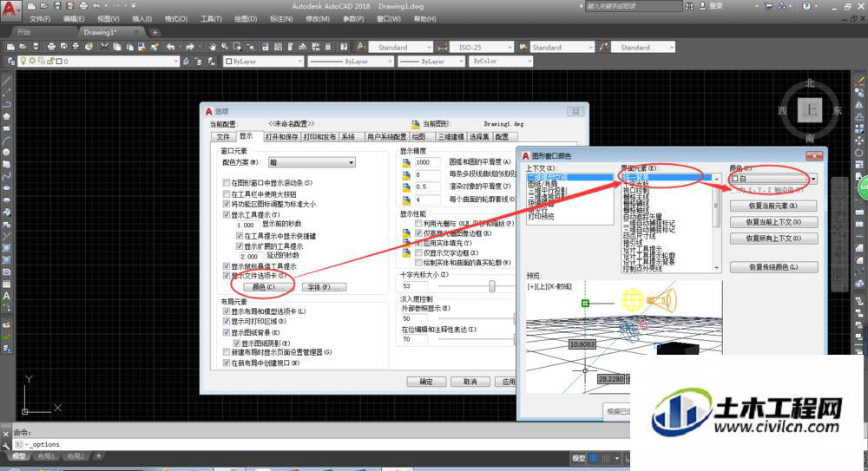This screenshot has width=868, height=471.
Task: Click the 取消 button in Options dialog
Action: click(x=470, y=382)
